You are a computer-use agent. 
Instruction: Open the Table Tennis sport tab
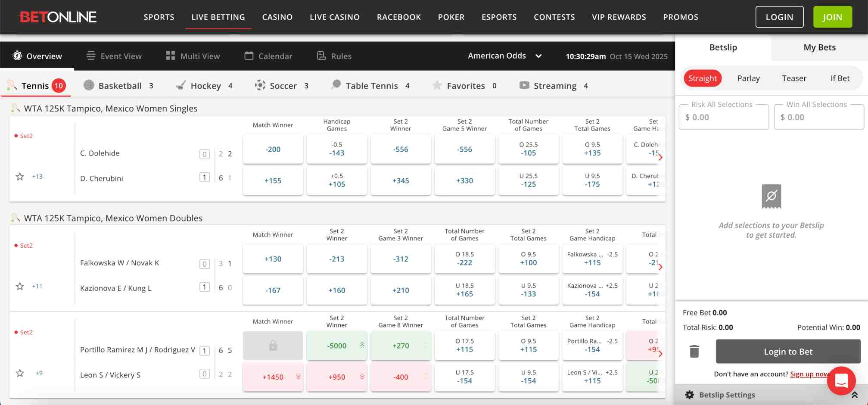[x=370, y=85]
